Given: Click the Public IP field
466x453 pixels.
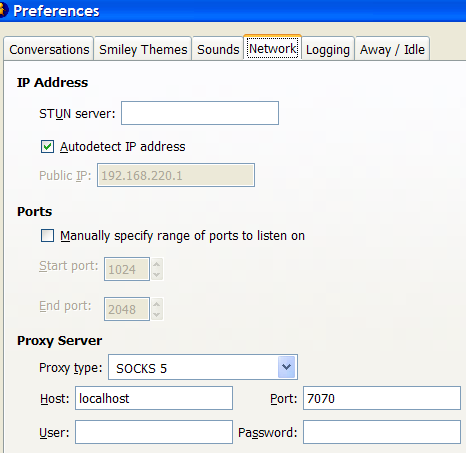Looking at the screenshot, I should click(176, 175).
